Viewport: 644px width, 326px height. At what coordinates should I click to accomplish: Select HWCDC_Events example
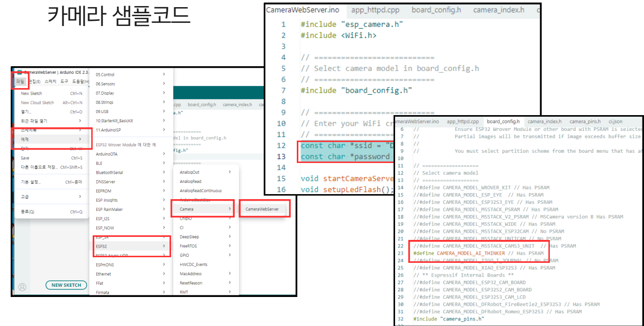click(x=206, y=264)
